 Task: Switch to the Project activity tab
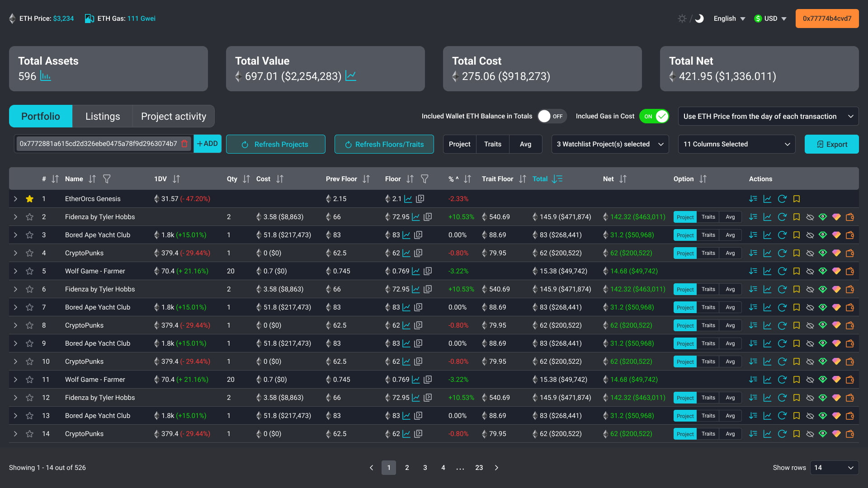[x=174, y=116]
